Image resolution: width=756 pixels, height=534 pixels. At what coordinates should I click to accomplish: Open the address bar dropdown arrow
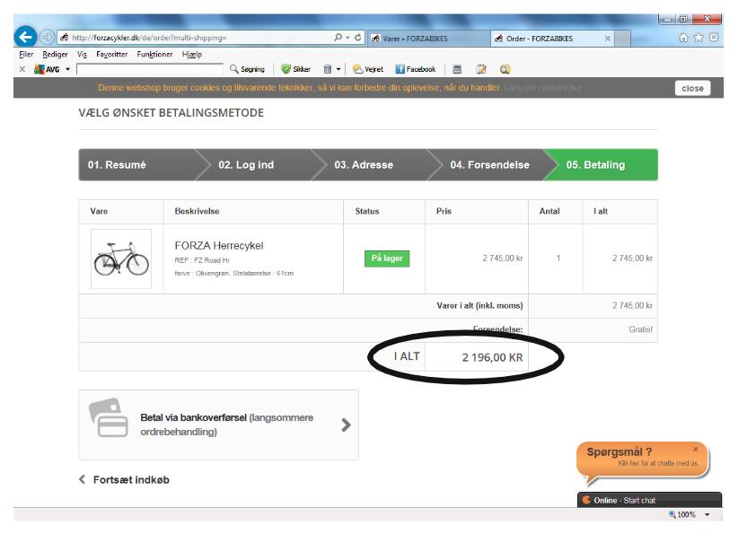pyautogui.click(x=347, y=38)
